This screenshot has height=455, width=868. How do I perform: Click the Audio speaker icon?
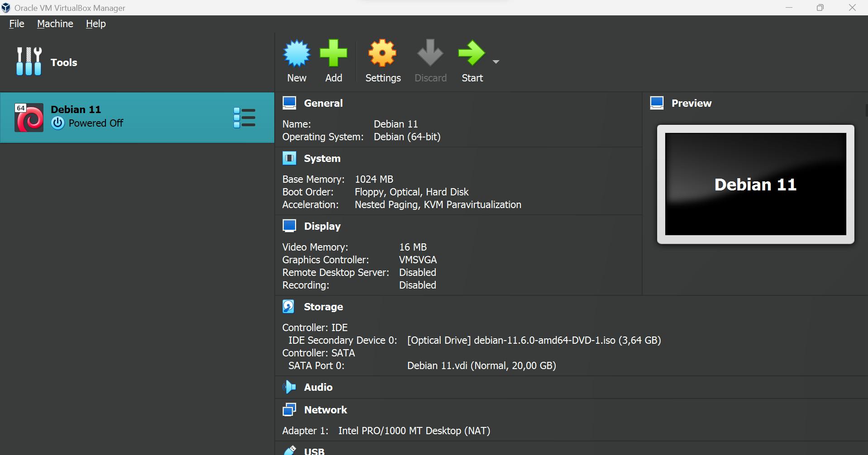pyautogui.click(x=289, y=387)
